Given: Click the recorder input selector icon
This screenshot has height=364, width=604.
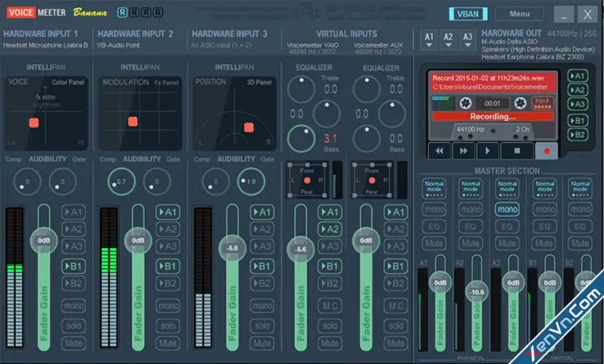Looking at the screenshot, I should click(x=543, y=103).
